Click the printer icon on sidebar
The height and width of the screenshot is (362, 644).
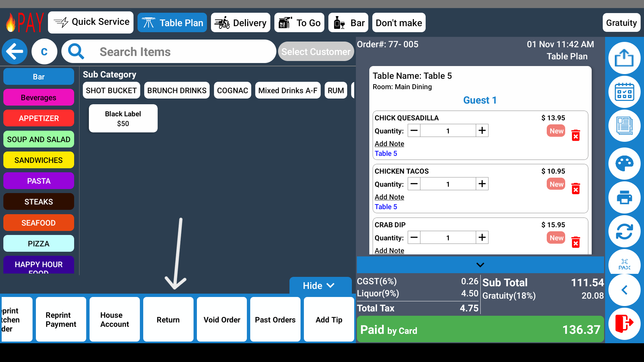[624, 197]
